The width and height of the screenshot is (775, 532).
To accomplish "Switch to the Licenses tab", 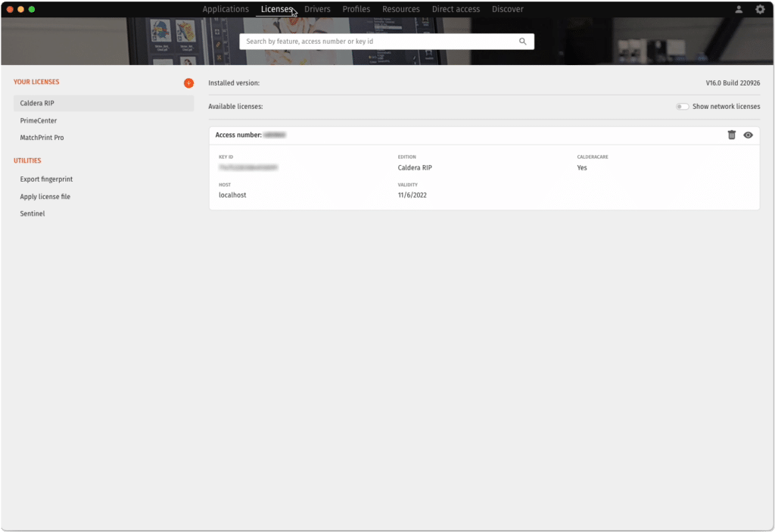I will pos(277,9).
